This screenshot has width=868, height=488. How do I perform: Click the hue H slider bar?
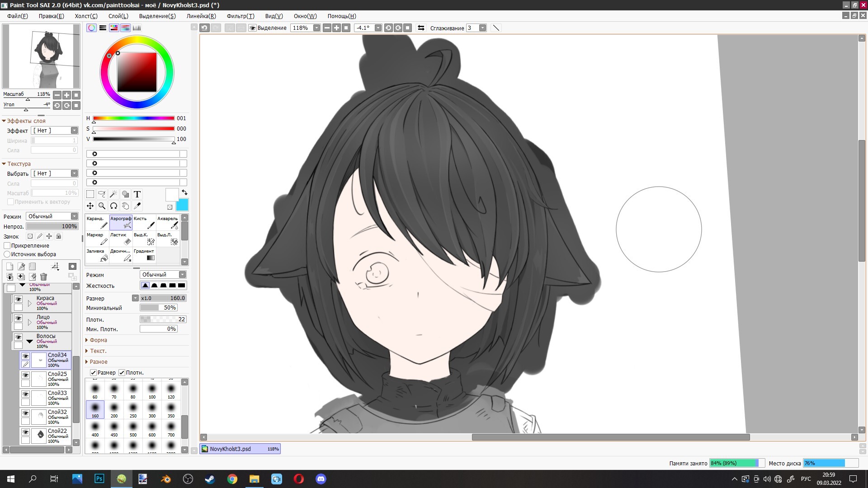[x=134, y=118]
